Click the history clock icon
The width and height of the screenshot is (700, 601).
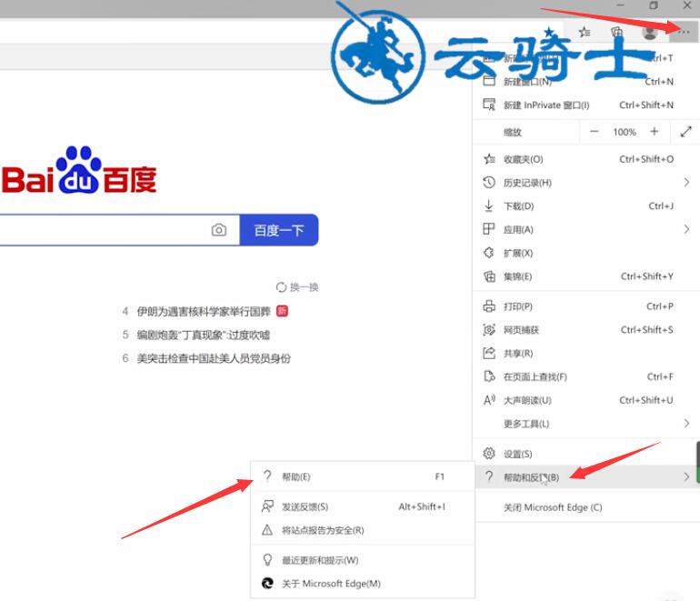(489, 182)
